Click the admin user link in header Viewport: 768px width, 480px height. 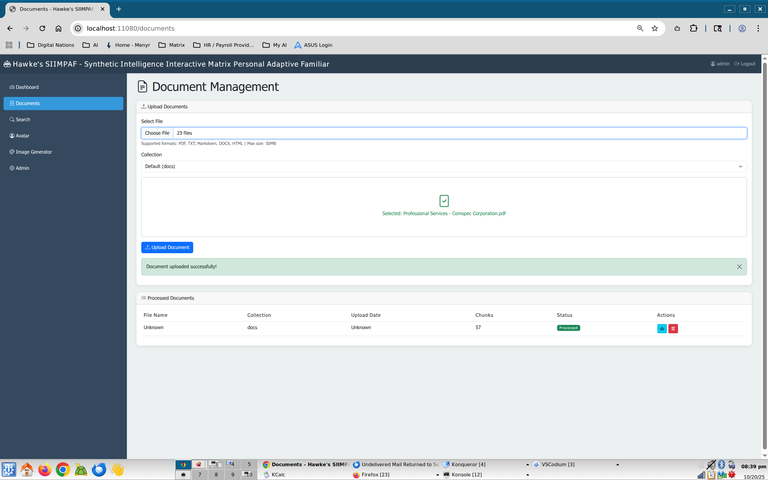click(720, 64)
